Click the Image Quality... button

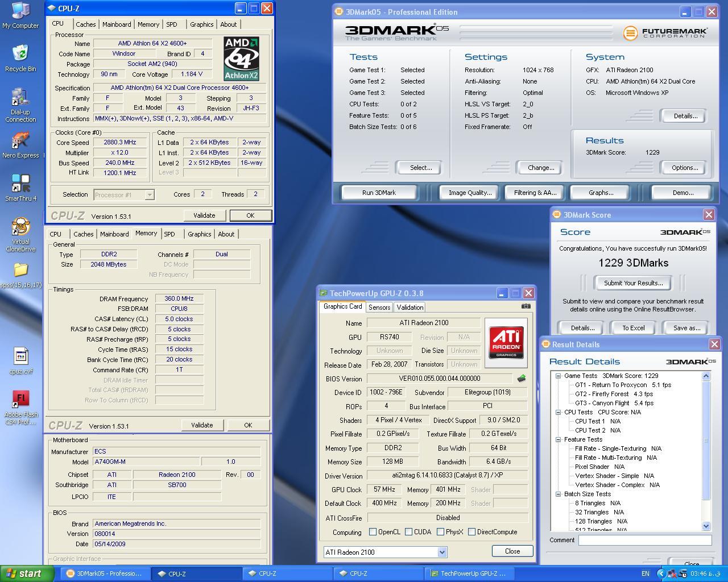click(x=470, y=193)
